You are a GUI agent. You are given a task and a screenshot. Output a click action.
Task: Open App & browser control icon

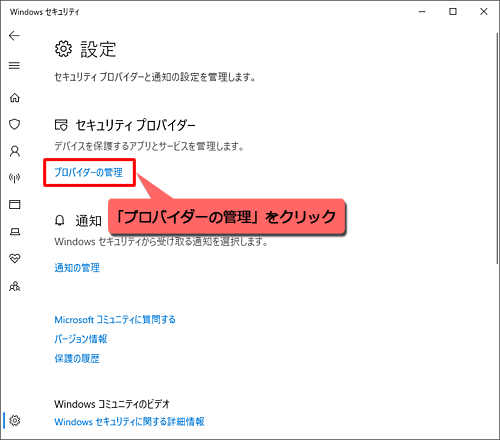tap(15, 204)
